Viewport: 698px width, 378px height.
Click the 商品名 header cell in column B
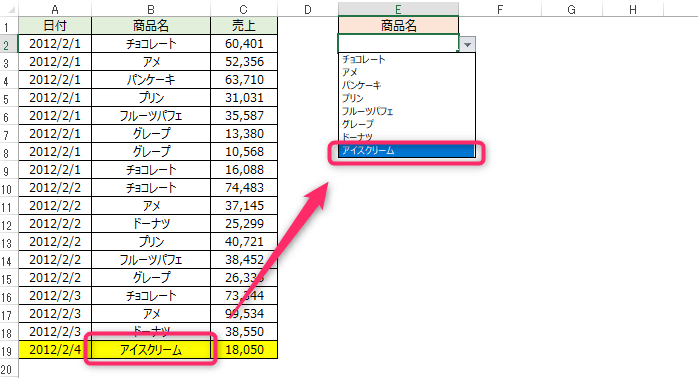point(151,26)
